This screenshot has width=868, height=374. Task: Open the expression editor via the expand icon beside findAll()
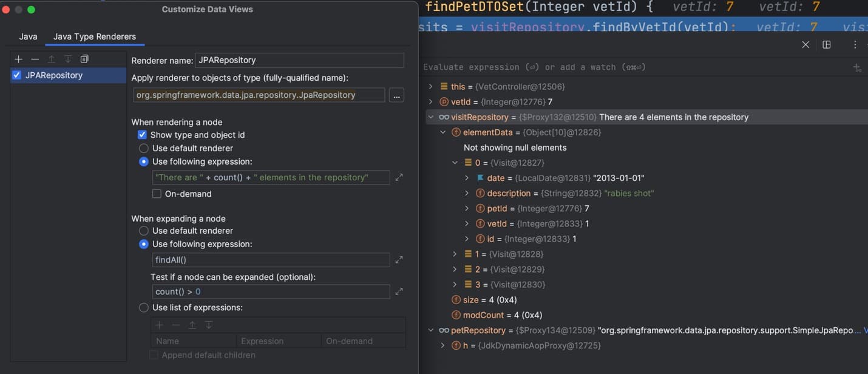399,259
